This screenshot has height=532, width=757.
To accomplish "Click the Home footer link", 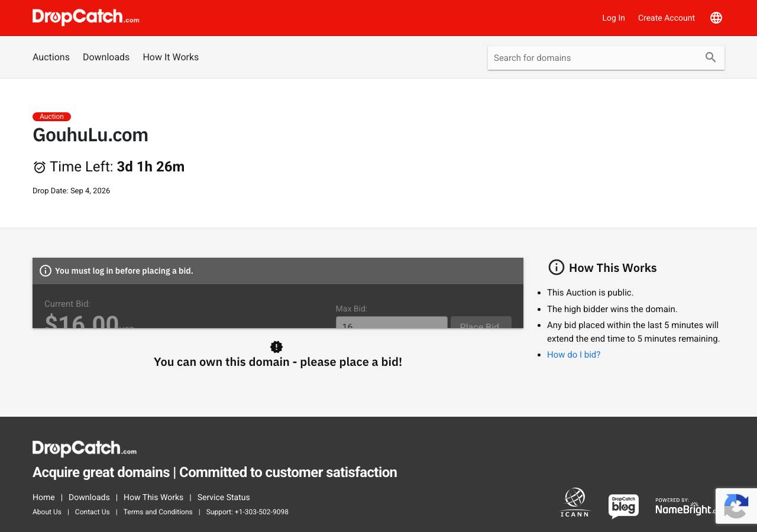I will point(44,497).
